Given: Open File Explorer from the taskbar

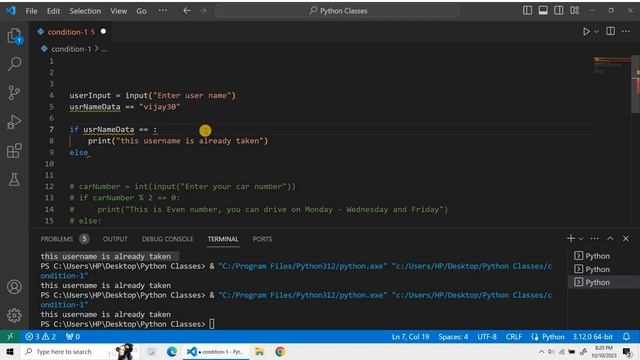Looking at the screenshot, I should 259,351.
